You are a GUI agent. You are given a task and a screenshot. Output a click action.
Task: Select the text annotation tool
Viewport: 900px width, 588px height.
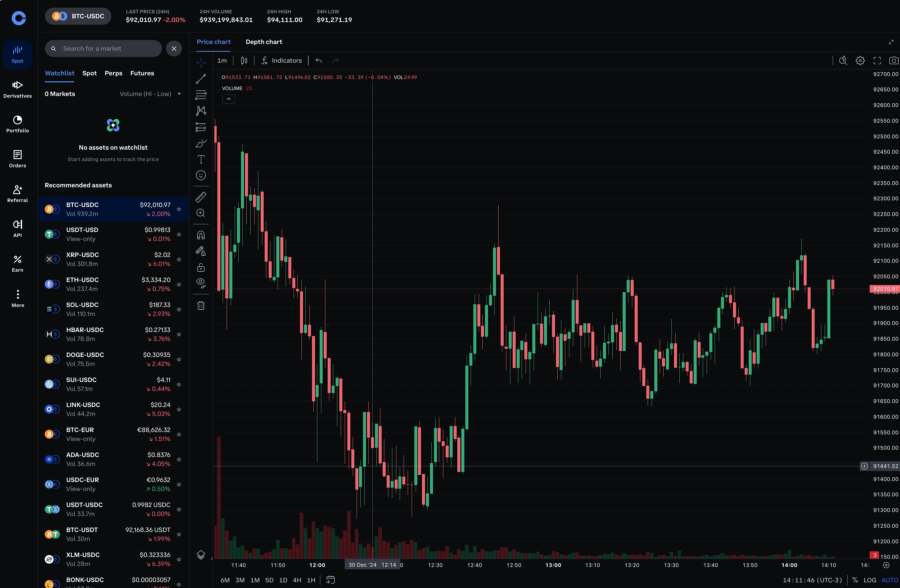(201, 159)
